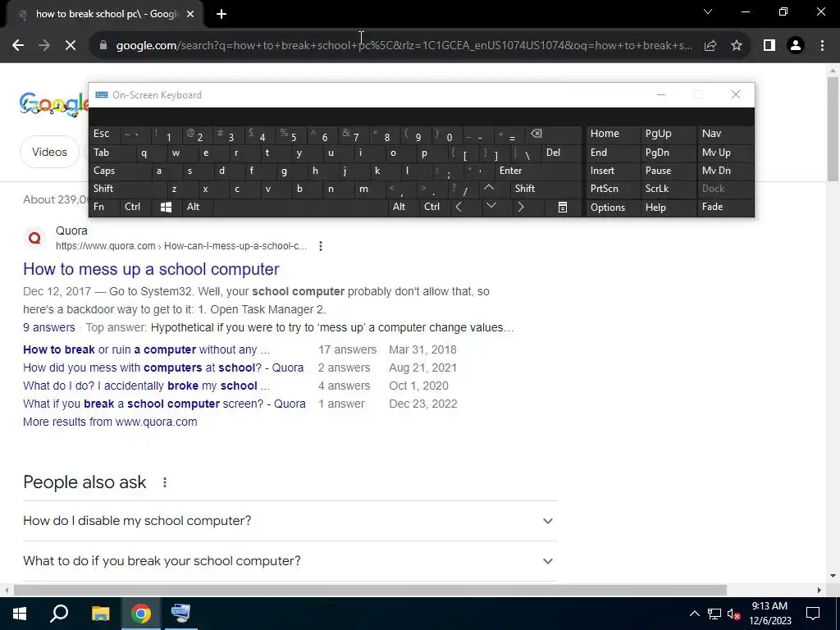Open Help on On-Screen Keyboard

tap(668, 208)
